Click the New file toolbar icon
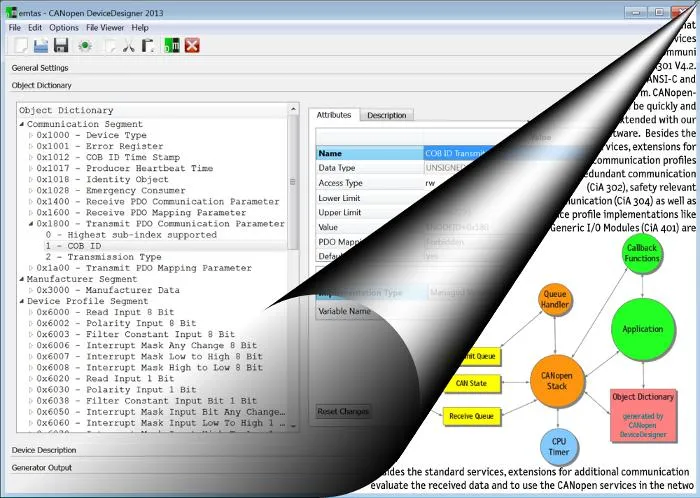Screen dimensions: 700x498 [x=21, y=46]
